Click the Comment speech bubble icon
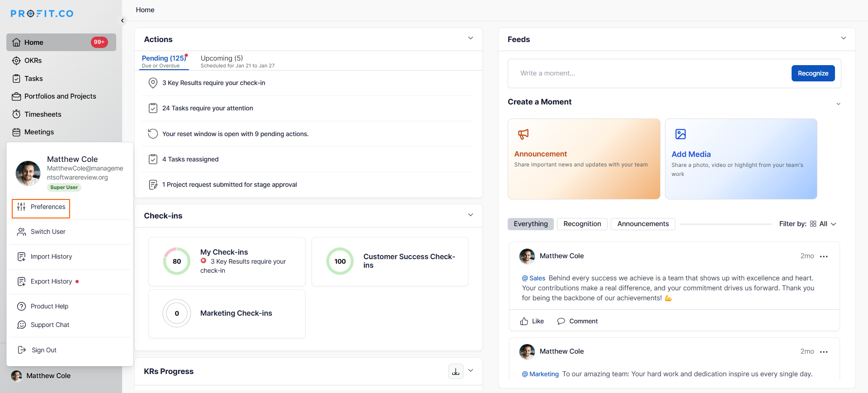 [561, 321]
